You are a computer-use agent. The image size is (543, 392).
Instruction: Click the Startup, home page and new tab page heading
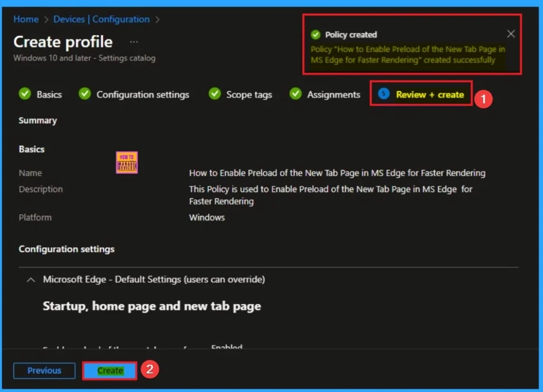click(x=152, y=307)
